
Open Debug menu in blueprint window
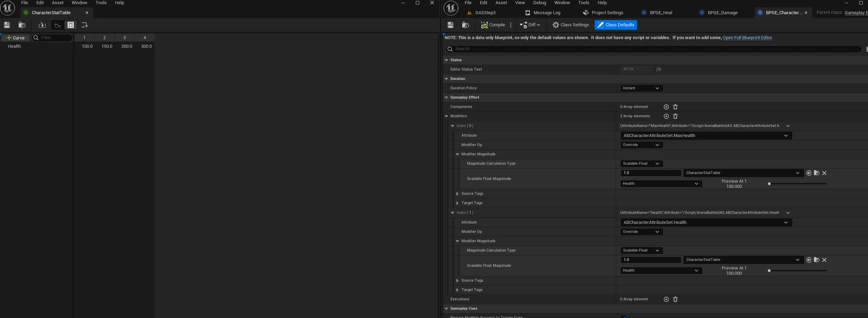pyautogui.click(x=540, y=3)
